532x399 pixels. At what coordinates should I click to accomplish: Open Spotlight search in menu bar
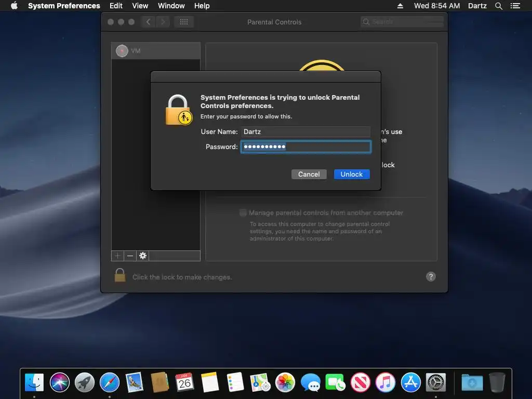click(499, 6)
